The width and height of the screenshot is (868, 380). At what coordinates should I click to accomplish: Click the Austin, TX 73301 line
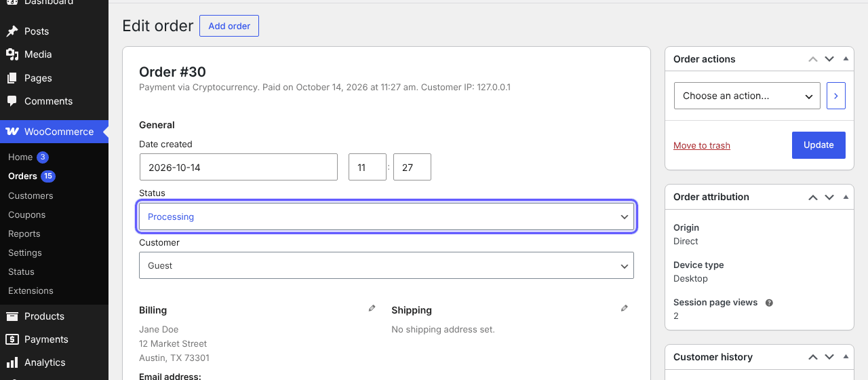pos(174,358)
